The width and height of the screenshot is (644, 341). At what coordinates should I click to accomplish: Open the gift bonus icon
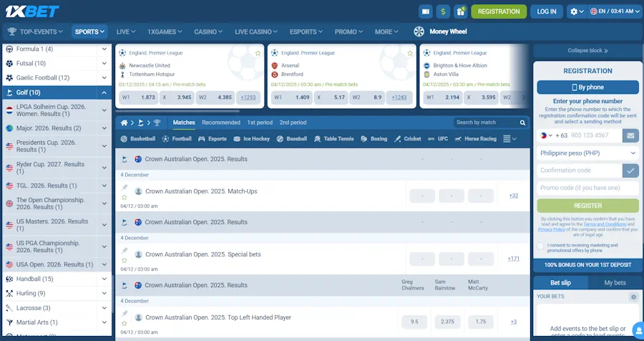click(460, 11)
